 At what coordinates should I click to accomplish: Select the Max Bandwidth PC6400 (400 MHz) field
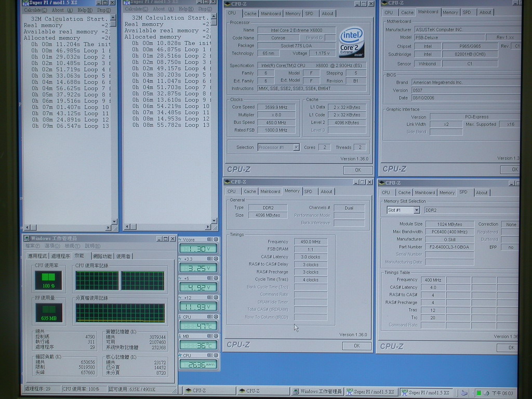(449, 232)
